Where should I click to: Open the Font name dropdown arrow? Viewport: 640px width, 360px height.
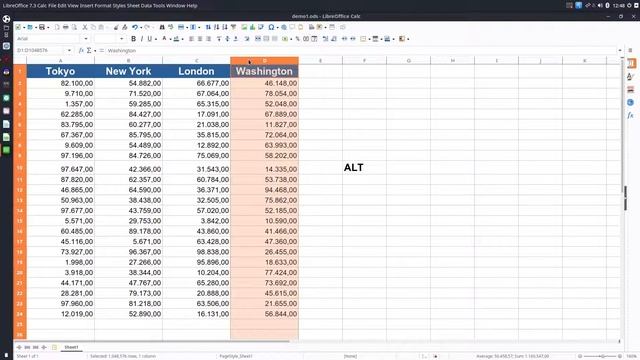click(86, 39)
